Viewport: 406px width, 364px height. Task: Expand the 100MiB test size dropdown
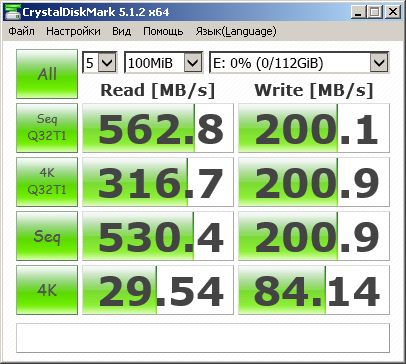[x=163, y=62]
